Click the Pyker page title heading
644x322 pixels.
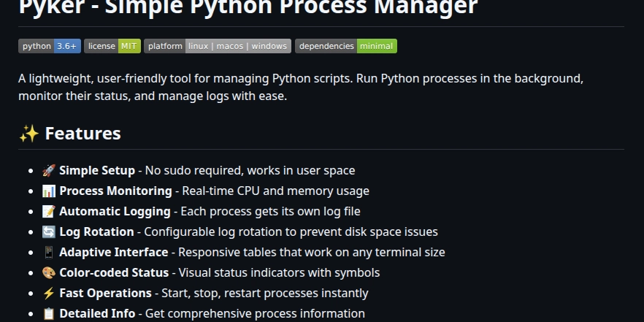click(248, 7)
